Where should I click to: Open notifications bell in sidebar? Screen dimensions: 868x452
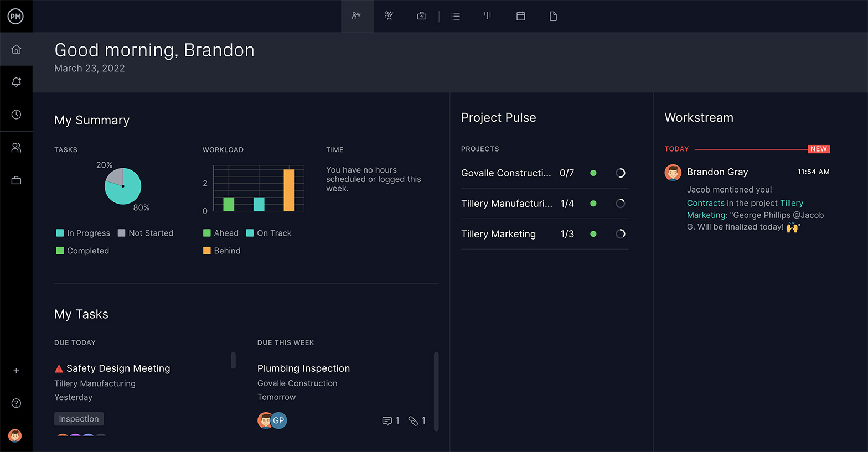(x=16, y=82)
